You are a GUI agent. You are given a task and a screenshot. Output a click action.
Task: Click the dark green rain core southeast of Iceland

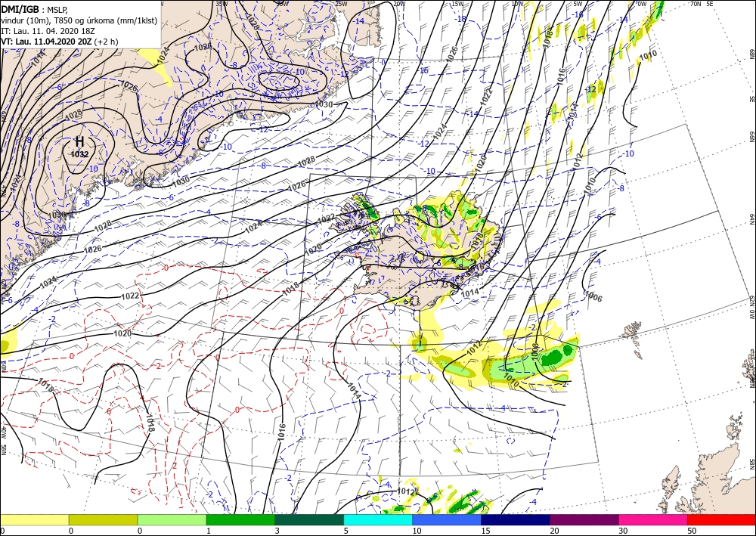click(x=553, y=357)
